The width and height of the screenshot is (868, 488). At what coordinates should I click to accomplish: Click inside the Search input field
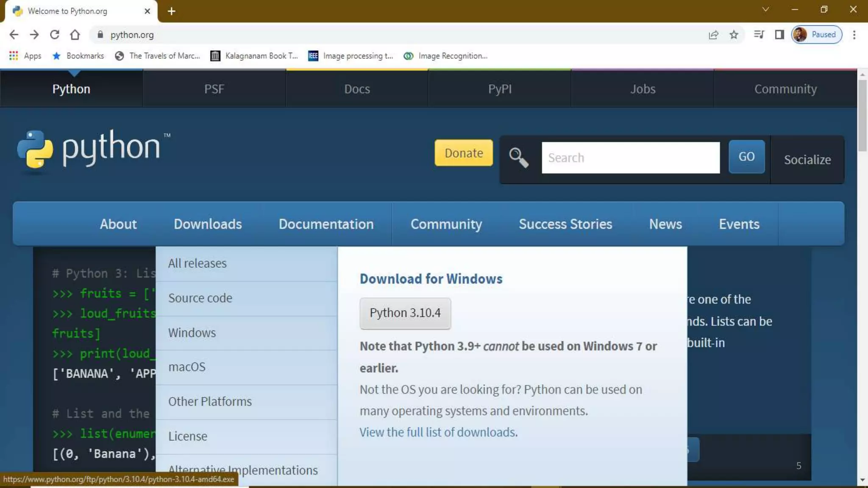point(630,158)
